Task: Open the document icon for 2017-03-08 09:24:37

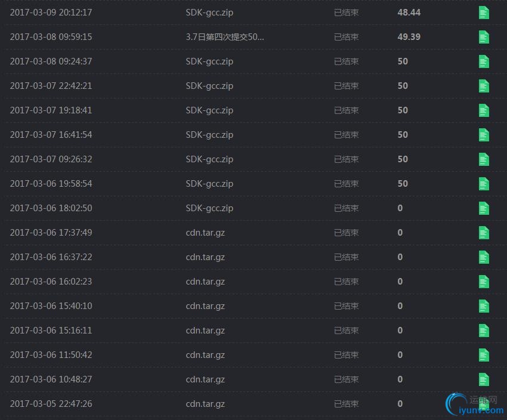Action: pyautogui.click(x=484, y=61)
